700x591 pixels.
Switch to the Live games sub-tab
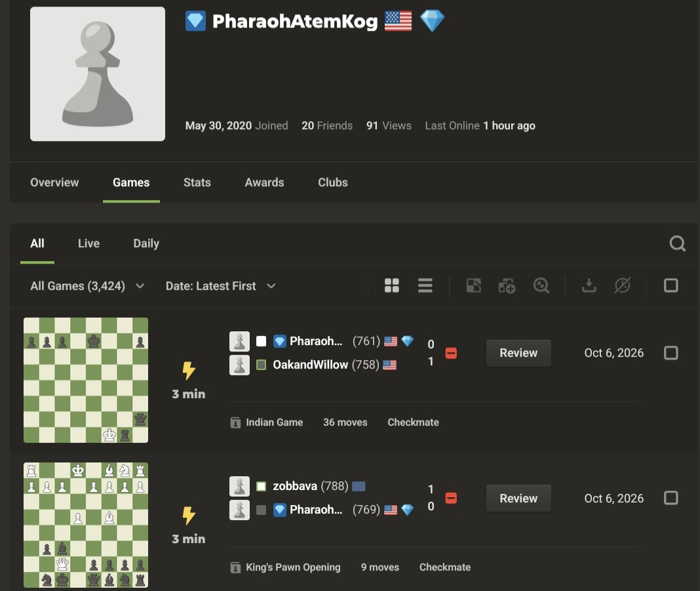pos(89,243)
